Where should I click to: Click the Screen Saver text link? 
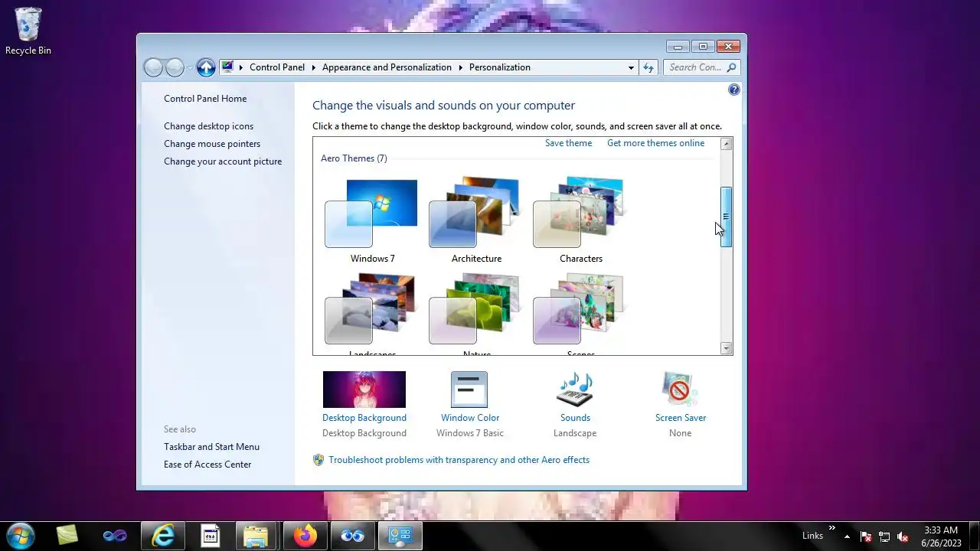coord(681,418)
